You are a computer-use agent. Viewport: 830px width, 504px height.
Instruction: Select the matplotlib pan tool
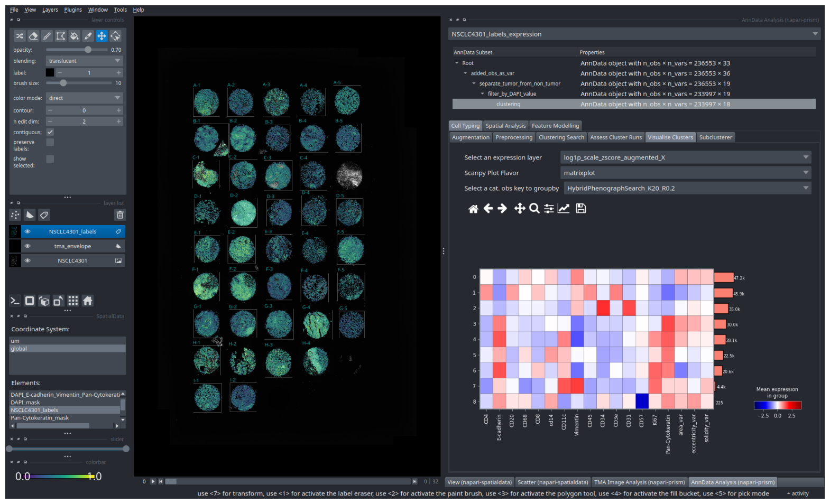click(x=520, y=209)
